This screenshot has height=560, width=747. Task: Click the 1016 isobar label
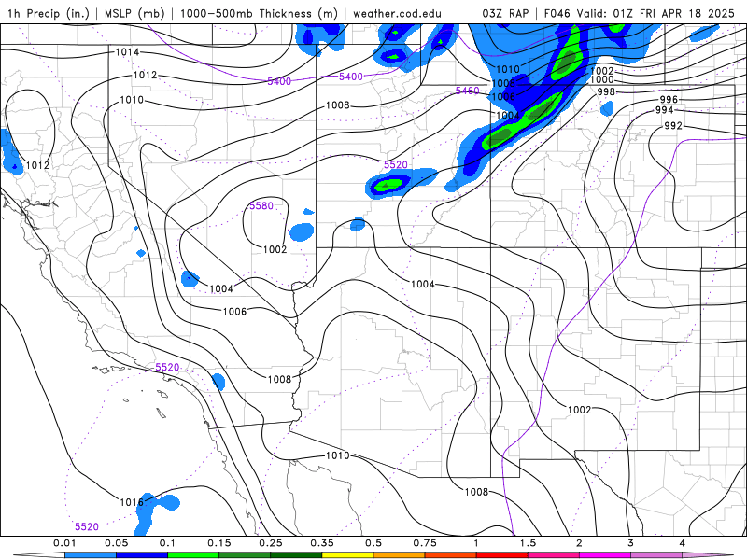coord(132,502)
